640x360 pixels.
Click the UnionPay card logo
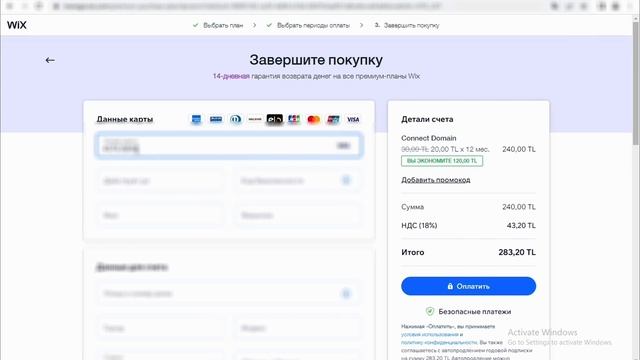(x=333, y=120)
